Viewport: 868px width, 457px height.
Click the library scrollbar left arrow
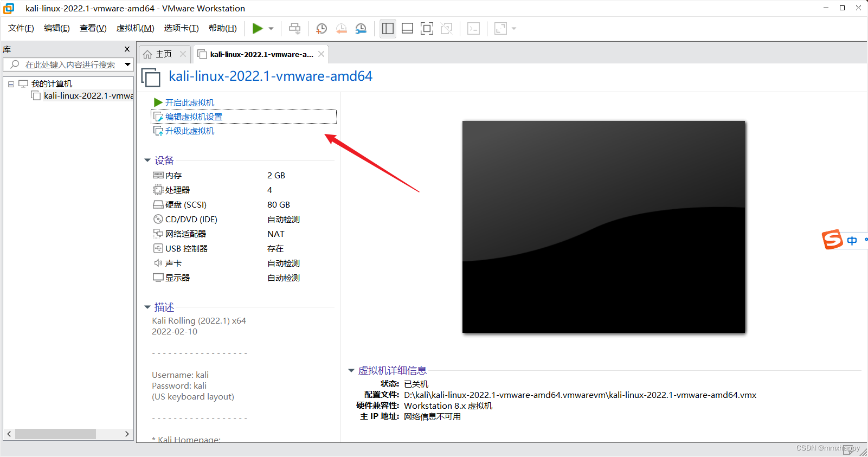(9, 434)
